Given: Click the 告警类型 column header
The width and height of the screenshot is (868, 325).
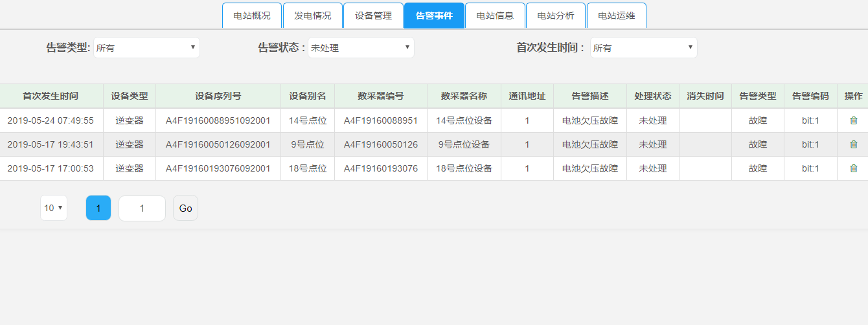Looking at the screenshot, I should coord(758,96).
